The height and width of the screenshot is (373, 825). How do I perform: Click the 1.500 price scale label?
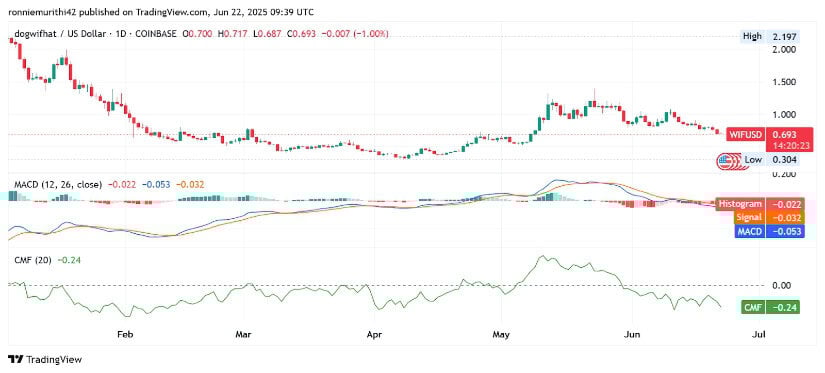coord(784,82)
